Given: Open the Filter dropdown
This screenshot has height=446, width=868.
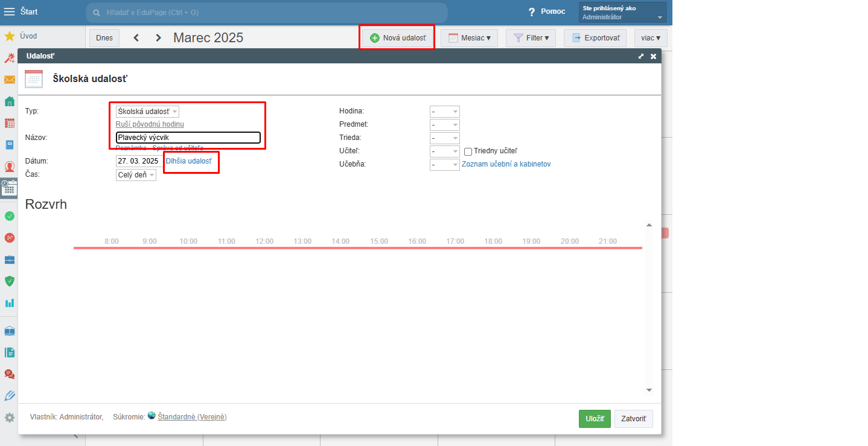Looking at the screenshot, I should click(x=531, y=38).
